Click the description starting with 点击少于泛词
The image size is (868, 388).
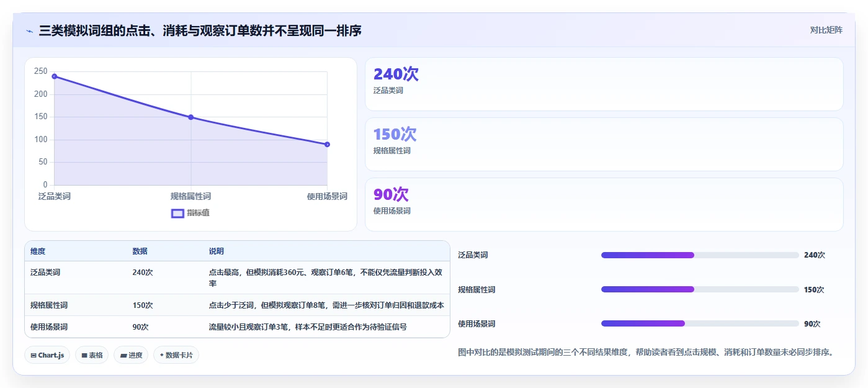coord(326,305)
